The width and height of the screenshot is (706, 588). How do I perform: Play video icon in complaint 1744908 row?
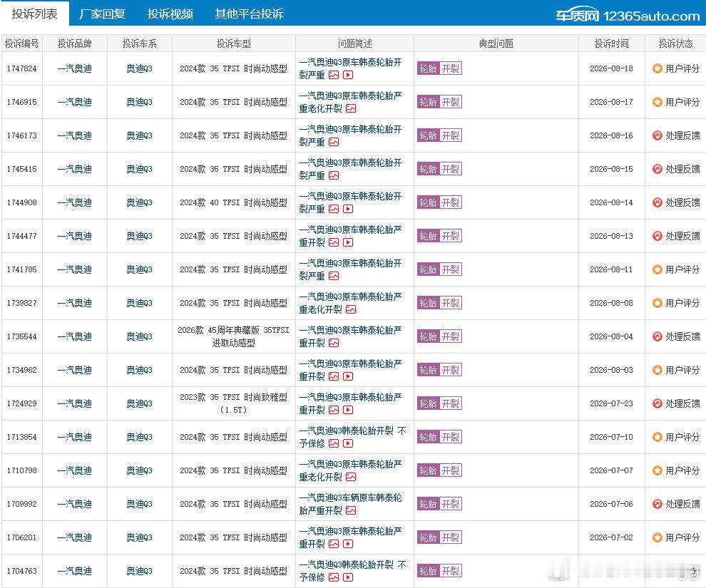[x=348, y=210]
